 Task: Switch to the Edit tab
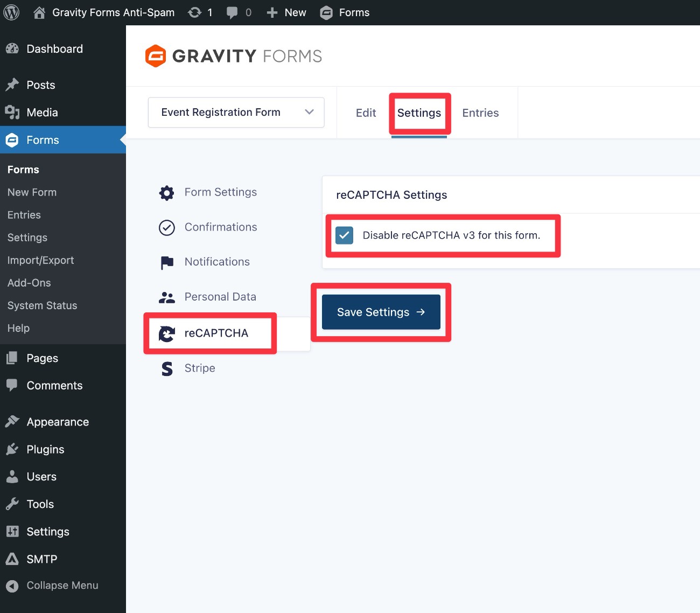pos(366,113)
